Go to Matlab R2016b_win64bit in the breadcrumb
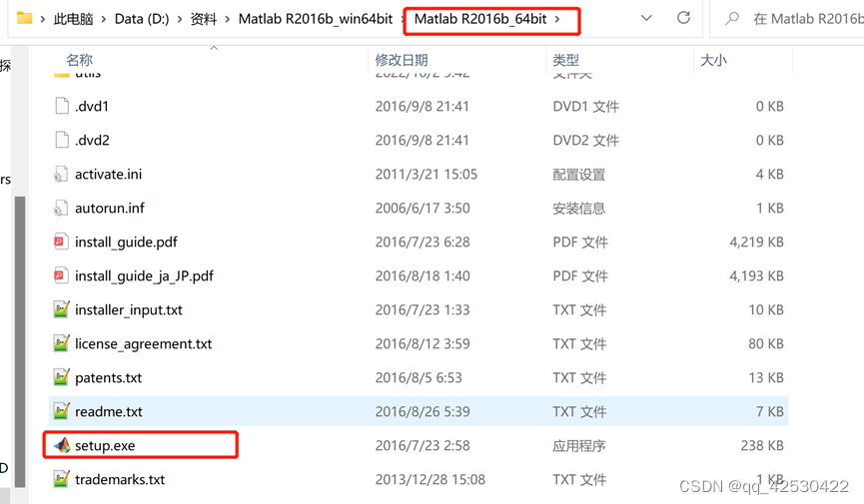The width and height of the screenshot is (864, 504). point(316,19)
